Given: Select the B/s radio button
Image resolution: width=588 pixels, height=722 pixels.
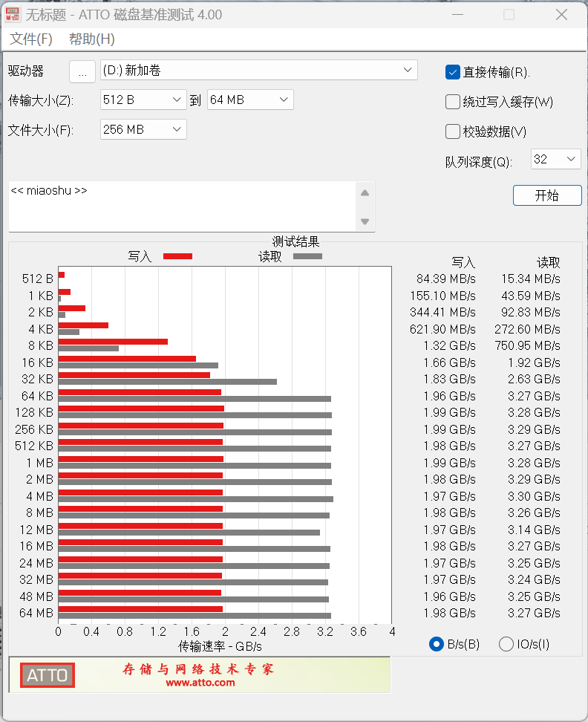Looking at the screenshot, I should point(437,644).
